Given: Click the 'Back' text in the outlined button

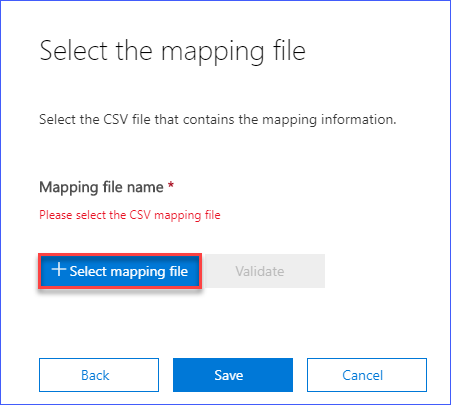Looking at the screenshot, I should tap(95, 375).
